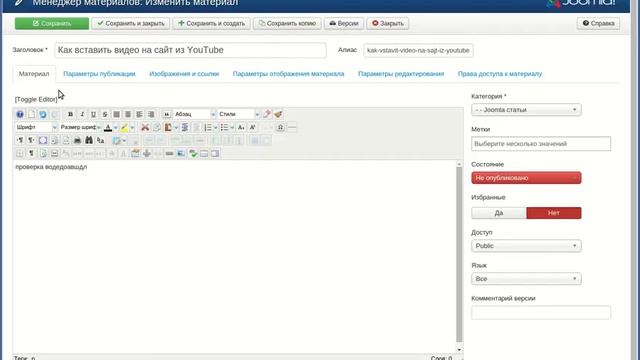
Task: Print the editor content
Action: tap(77, 140)
